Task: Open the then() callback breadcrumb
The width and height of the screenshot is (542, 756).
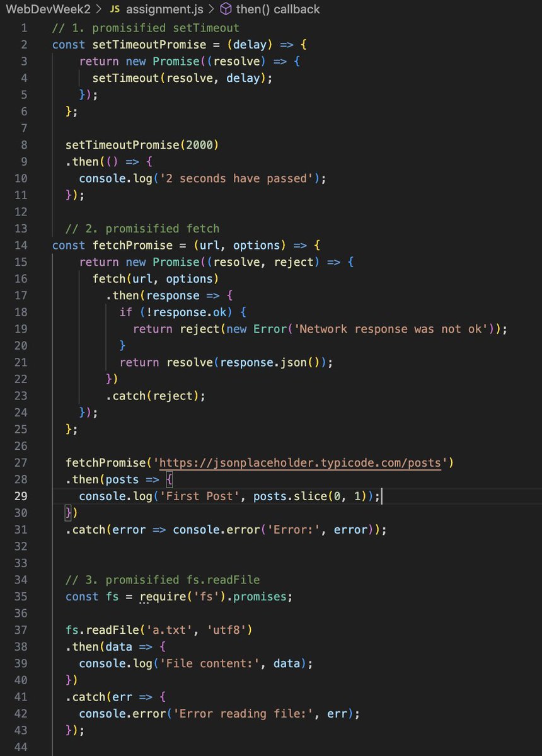Action: coord(277,9)
